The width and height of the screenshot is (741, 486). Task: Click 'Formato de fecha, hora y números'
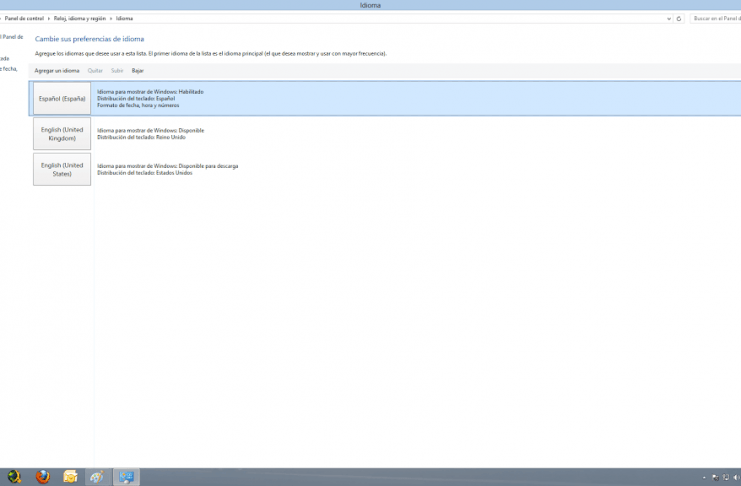(x=138, y=105)
